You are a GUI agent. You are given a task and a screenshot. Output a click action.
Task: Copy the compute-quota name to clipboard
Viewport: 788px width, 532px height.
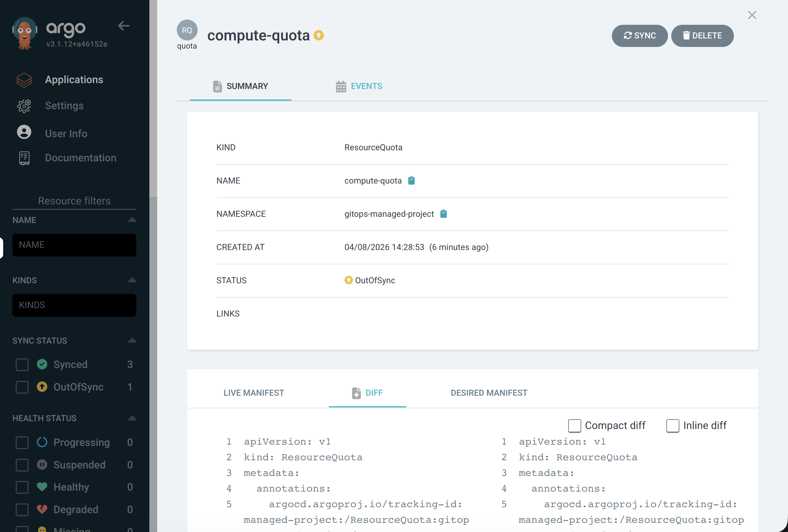point(411,181)
